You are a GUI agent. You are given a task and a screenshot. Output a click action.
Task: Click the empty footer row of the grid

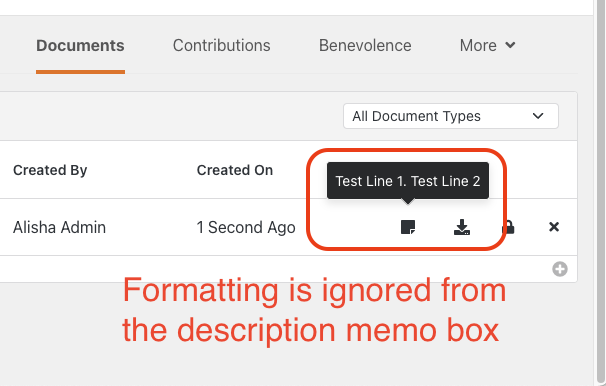click(288, 269)
